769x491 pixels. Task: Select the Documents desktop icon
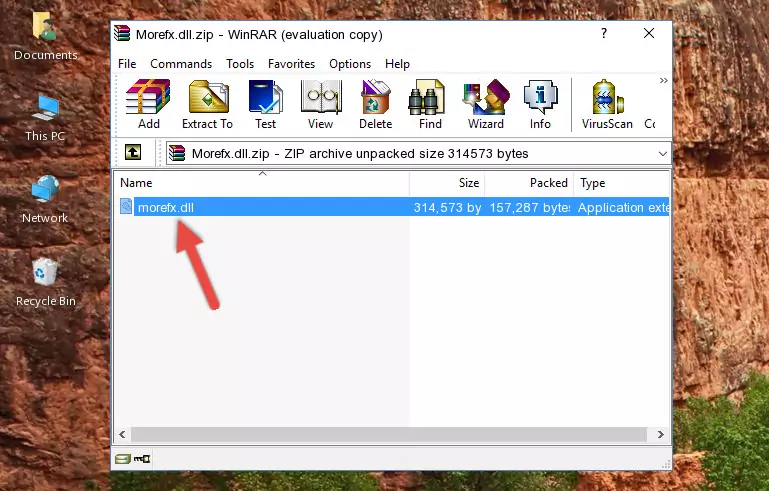[x=45, y=37]
